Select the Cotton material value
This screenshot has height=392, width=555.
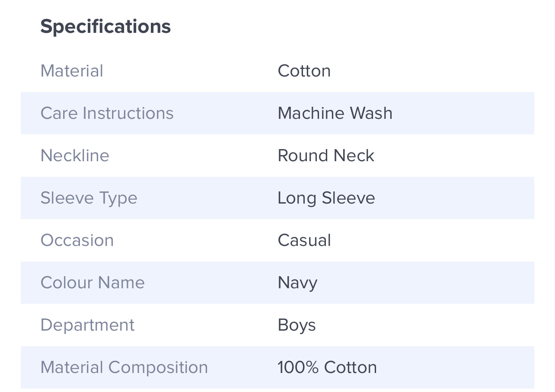point(304,71)
